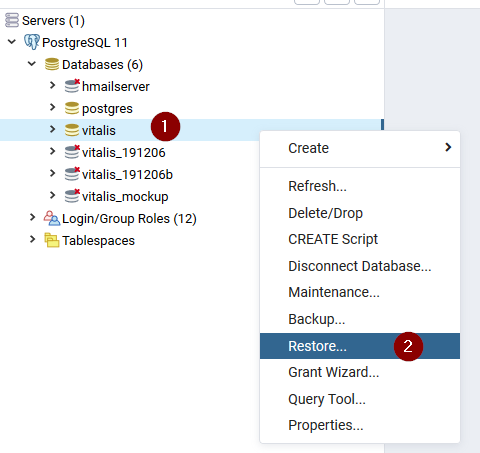Collapse the Databases (6) node
This screenshot has height=453, width=480.
(32, 64)
